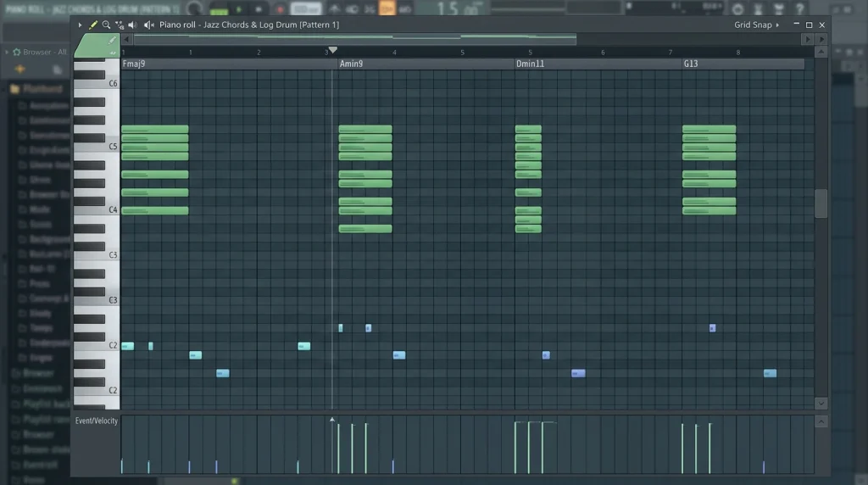The width and height of the screenshot is (868, 485).
Task: Select the top note of the Amin9 chord
Action: 365,130
